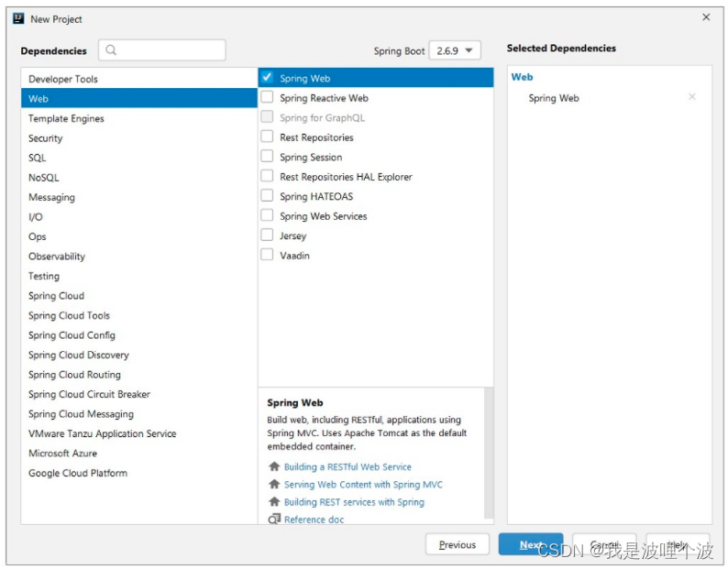
Task: Uncheck the Spring Web checkbox
Action: (267, 77)
